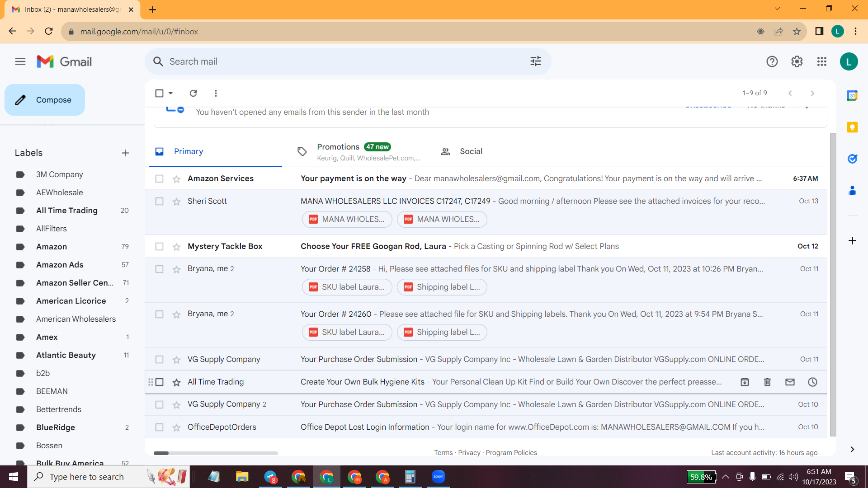Focus the Search mail field
868x488 pixels.
pyautogui.click(x=347, y=61)
